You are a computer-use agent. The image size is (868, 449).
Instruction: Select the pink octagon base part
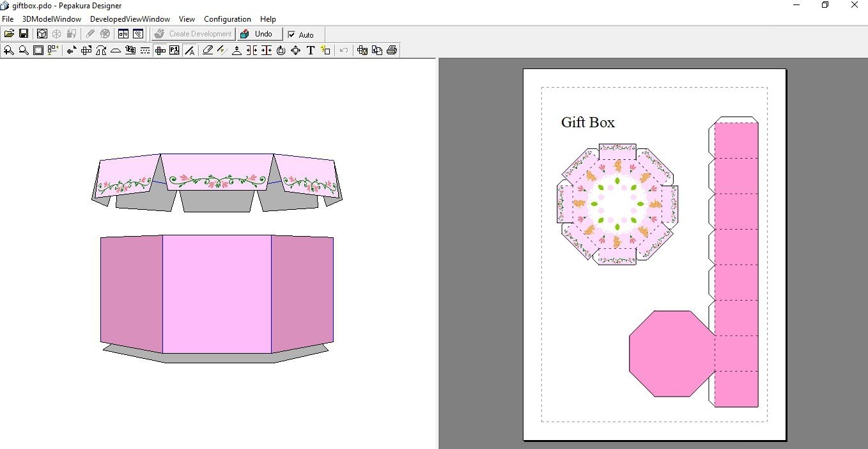[672, 354]
